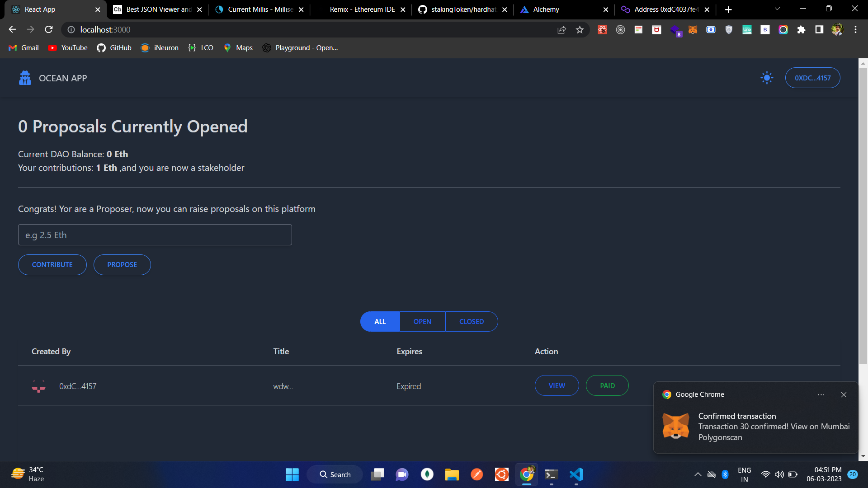Open notification options with three-dot menu

(x=821, y=394)
